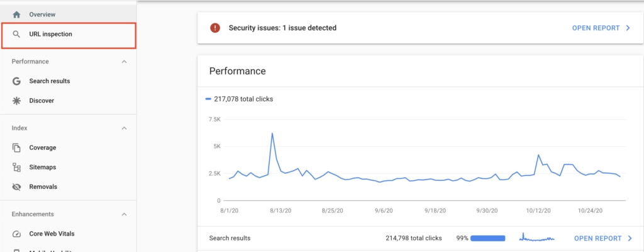Open report for Search results clicks
Screen dimensions: 644x252
pyautogui.click(x=602, y=238)
